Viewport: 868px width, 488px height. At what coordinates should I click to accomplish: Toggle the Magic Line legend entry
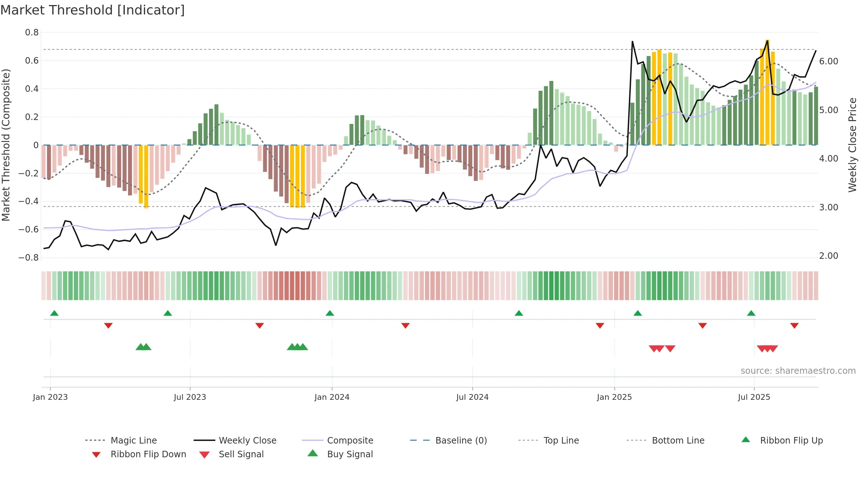pyautogui.click(x=121, y=440)
